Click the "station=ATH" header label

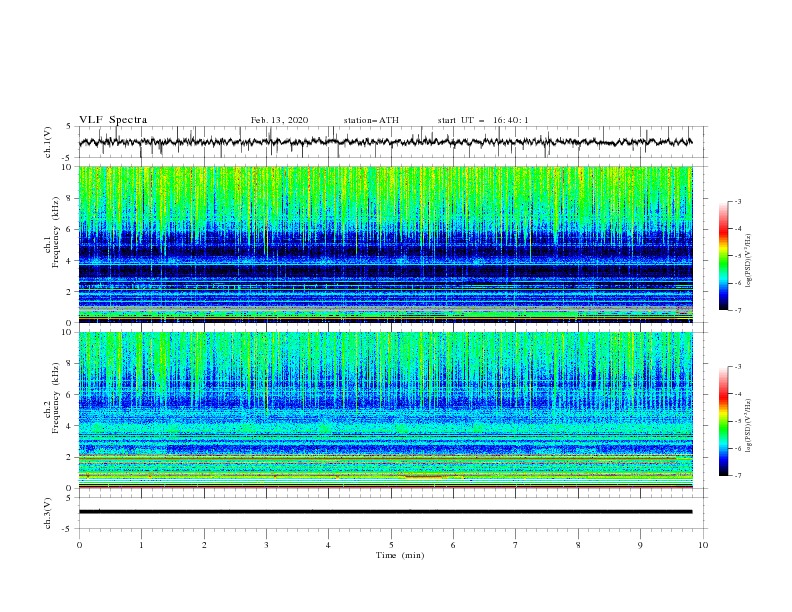(x=371, y=120)
